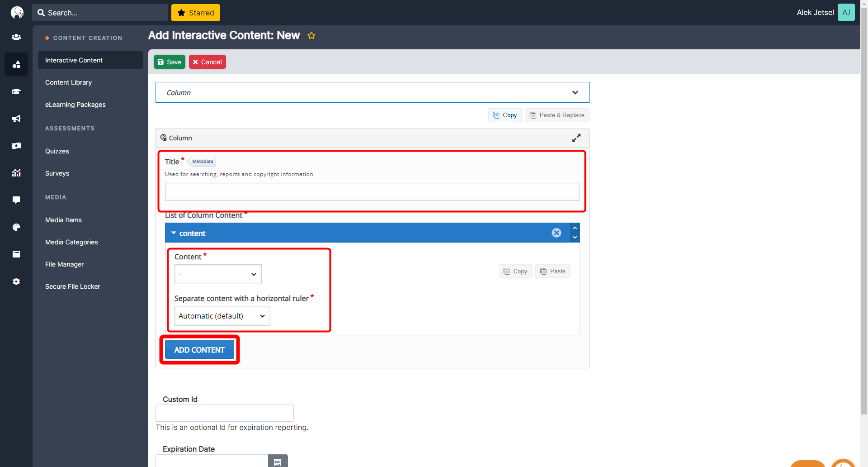Click the Paste & Replace button

[x=557, y=115]
